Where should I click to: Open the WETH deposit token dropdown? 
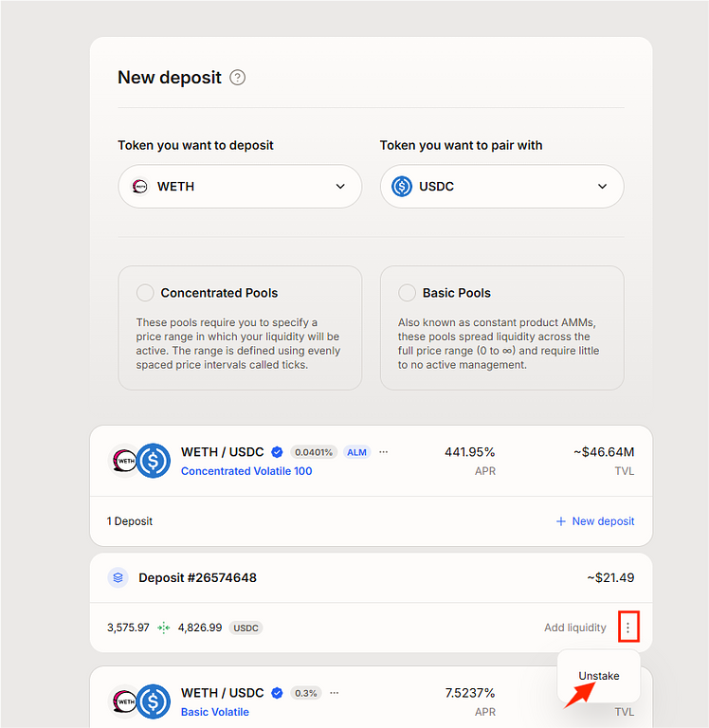click(x=240, y=187)
